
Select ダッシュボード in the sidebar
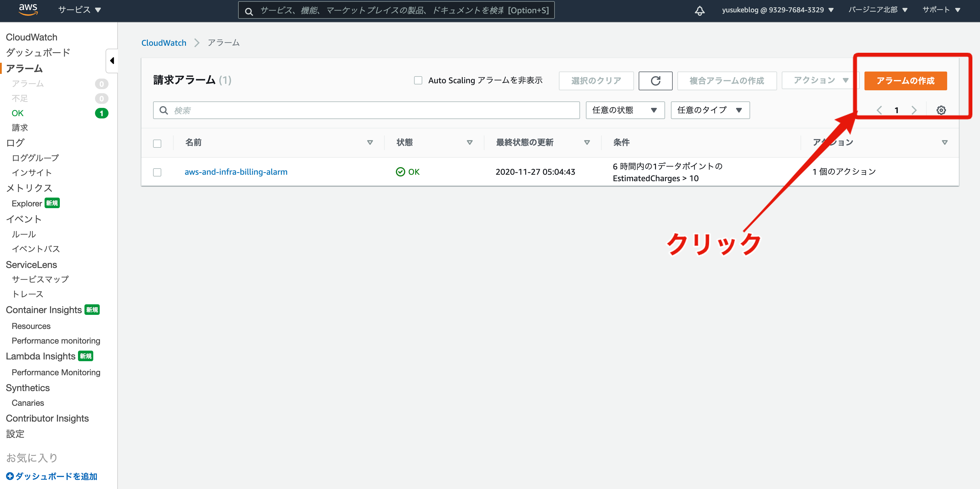point(38,52)
